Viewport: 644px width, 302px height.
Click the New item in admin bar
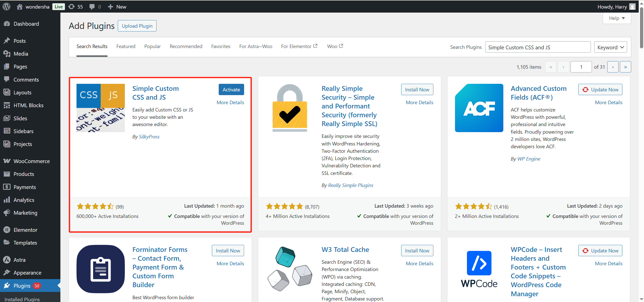117,7
